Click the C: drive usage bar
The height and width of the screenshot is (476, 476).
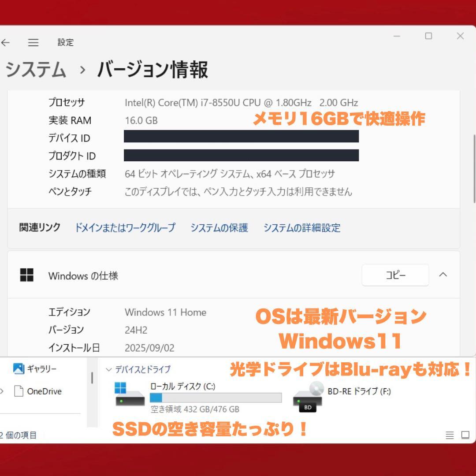point(216,398)
